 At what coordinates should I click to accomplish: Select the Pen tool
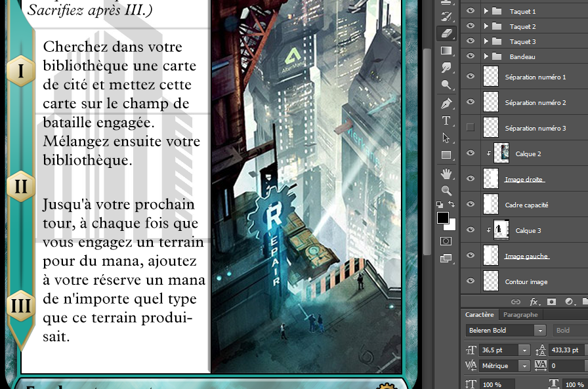click(x=446, y=103)
